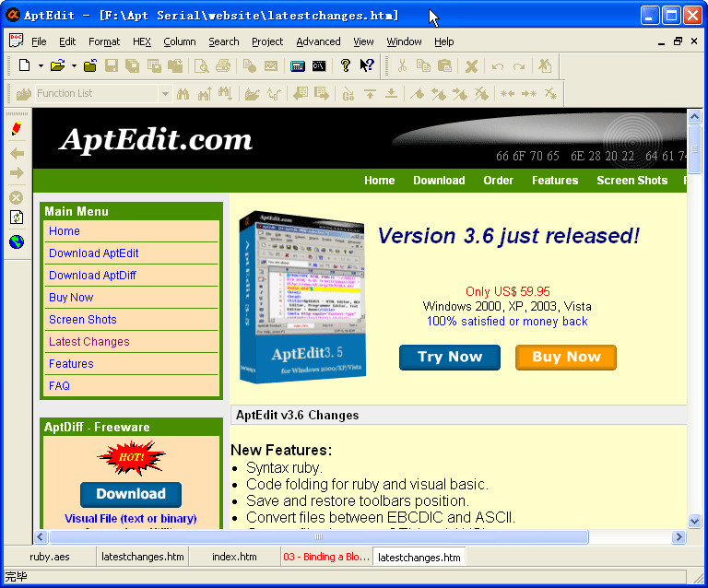Click the Print preview icon
The height and width of the screenshot is (588, 708).
pyautogui.click(x=201, y=65)
